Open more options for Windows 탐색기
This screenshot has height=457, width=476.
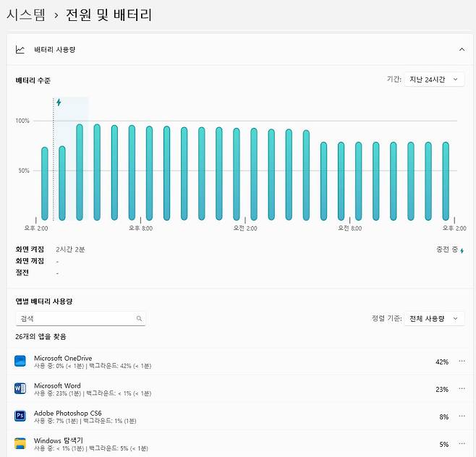[x=462, y=444]
